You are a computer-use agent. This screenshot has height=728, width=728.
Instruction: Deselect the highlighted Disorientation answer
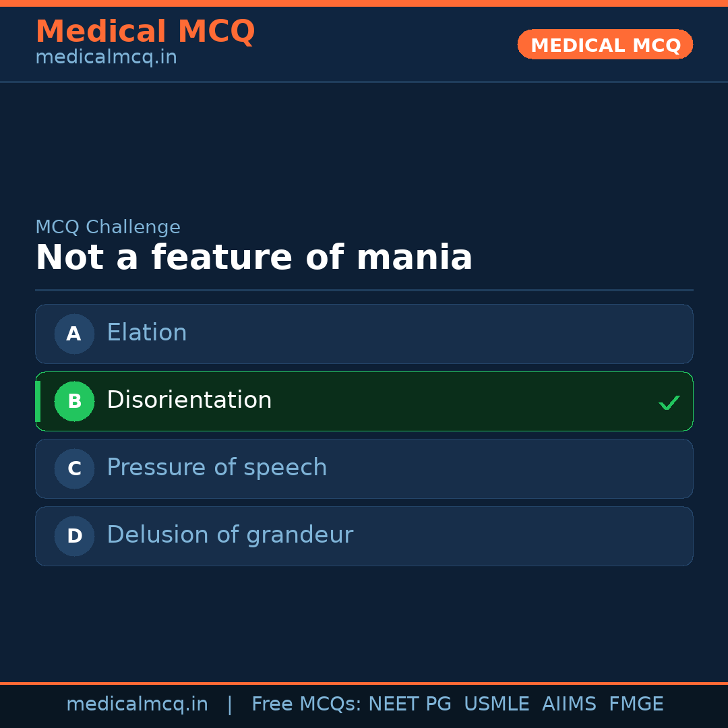[364, 401]
